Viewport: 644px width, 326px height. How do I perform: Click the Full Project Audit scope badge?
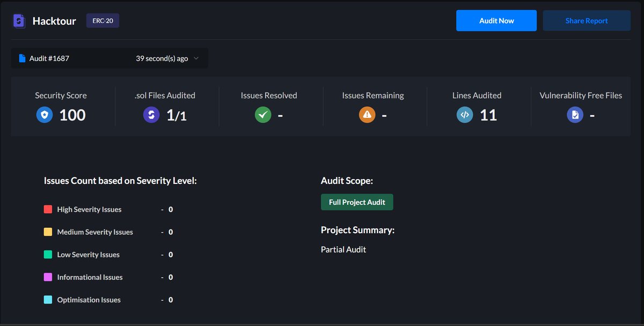[x=357, y=202]
